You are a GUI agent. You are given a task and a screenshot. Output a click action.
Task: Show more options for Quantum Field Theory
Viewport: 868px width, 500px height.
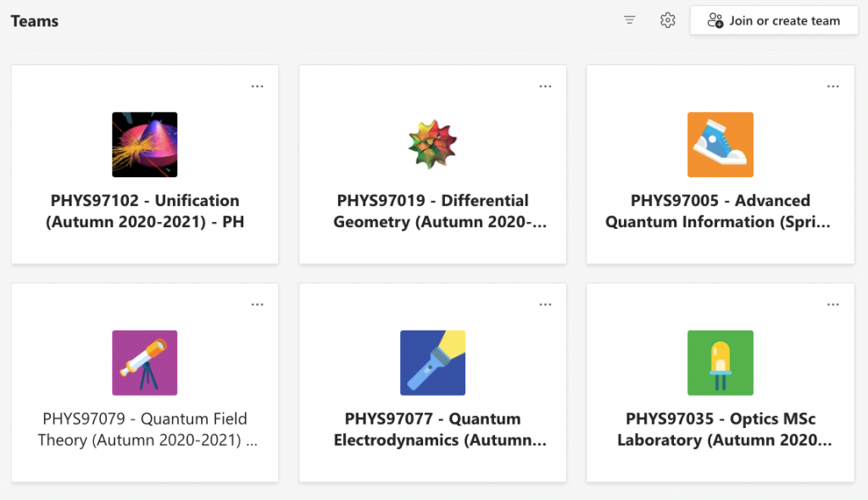[258, 305]
